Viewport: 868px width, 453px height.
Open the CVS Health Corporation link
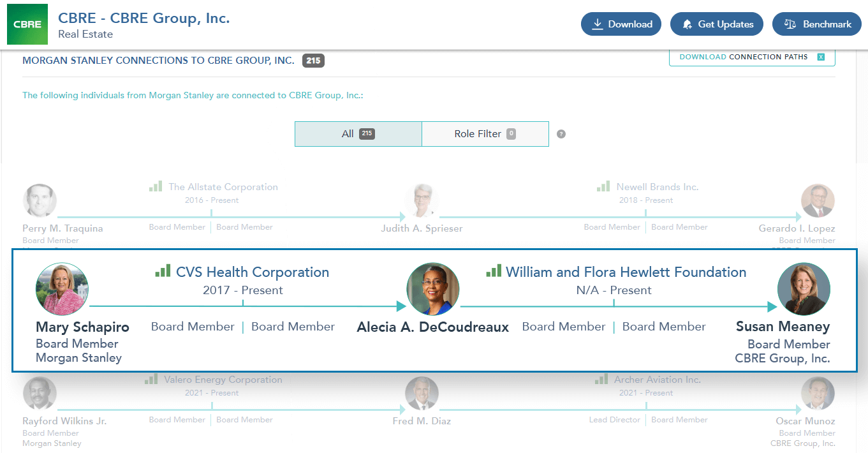coord(253,272)
